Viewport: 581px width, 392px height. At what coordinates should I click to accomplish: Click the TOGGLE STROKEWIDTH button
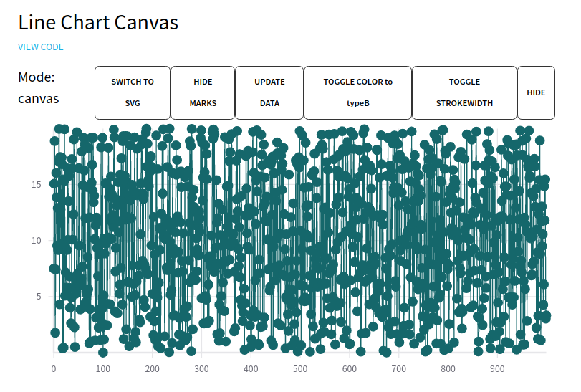point(464,92)
